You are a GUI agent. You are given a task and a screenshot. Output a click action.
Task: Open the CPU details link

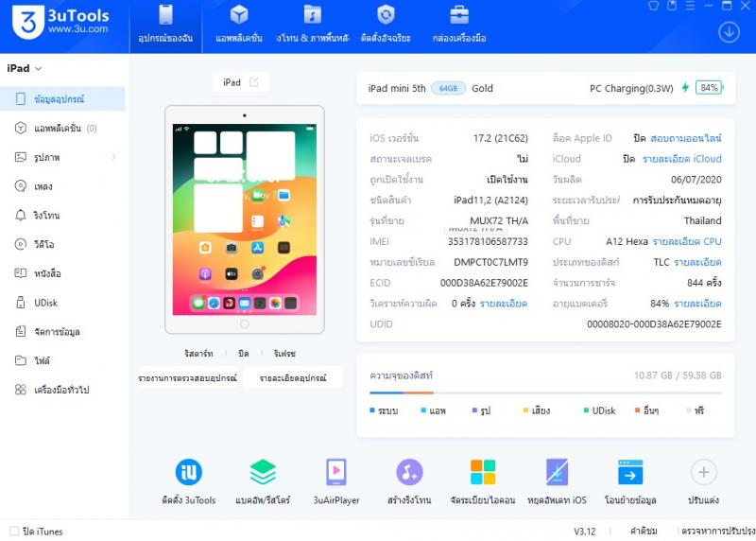pos(687,241)
